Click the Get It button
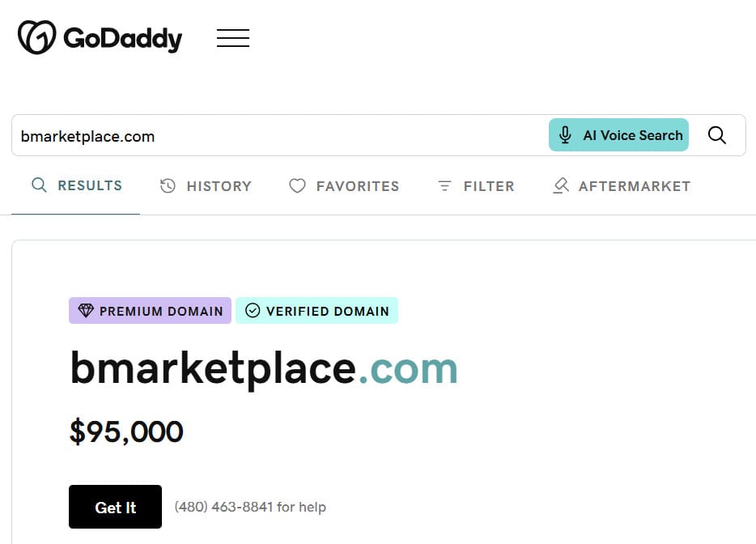Screen dimensions: 756x544 pyautogui.click(x=115, y=508)
